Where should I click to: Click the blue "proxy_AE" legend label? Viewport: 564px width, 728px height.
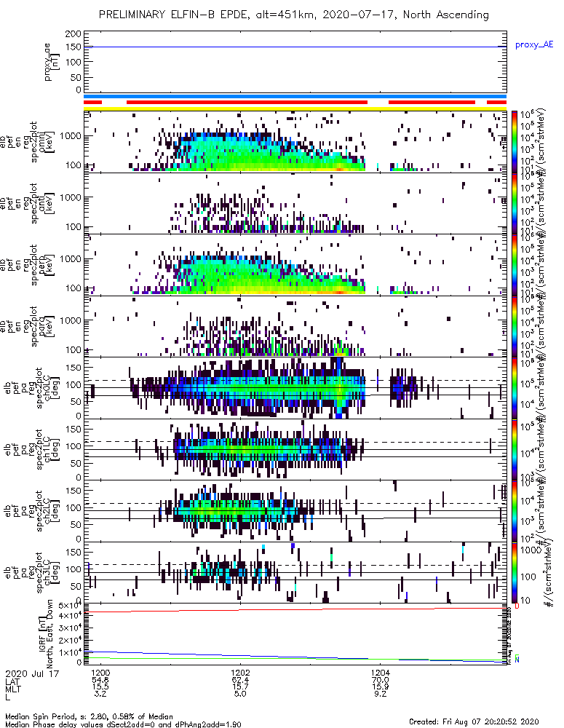click(x=534, y=45)
